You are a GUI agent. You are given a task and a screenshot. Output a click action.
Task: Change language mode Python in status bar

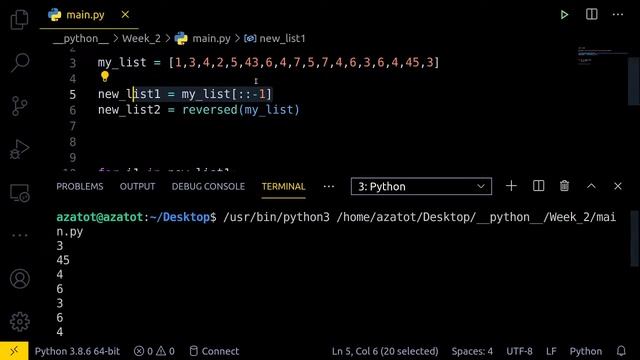click(585, 351)
